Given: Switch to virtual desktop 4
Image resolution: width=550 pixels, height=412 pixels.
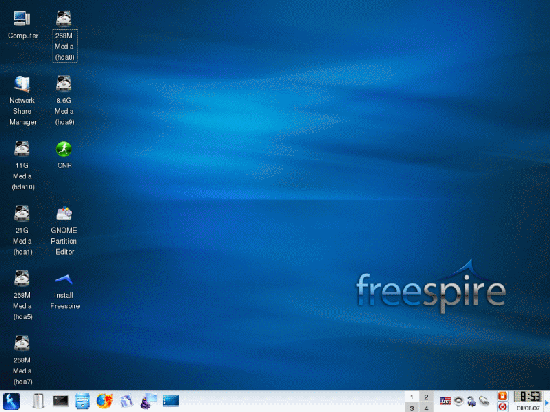Looking at the screenshot, I should 426,407.
